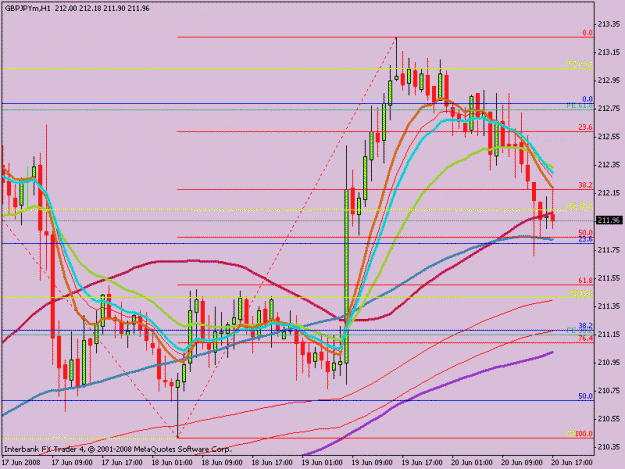Click the 212.95 price axis label
Screen dimensions: 625x469
coord(608,80)
